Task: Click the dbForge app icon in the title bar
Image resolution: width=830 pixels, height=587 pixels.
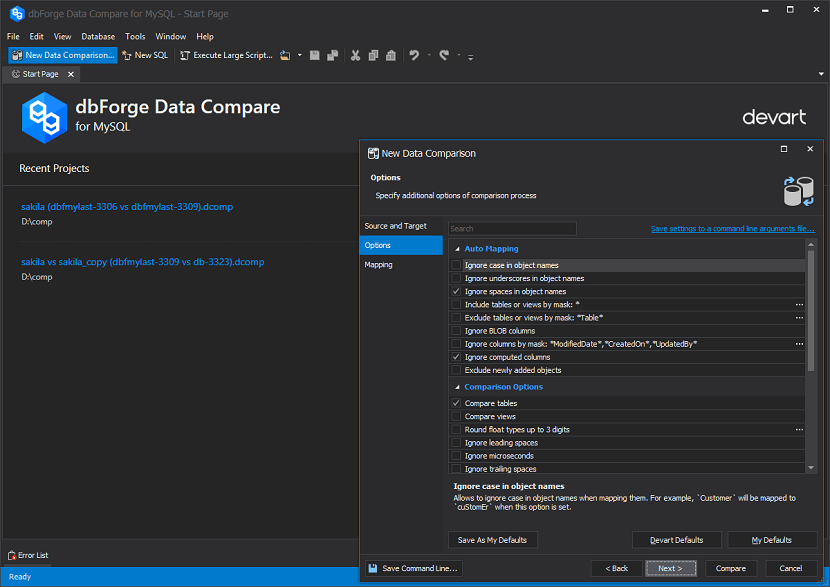Action: click(x=17, y=14)
